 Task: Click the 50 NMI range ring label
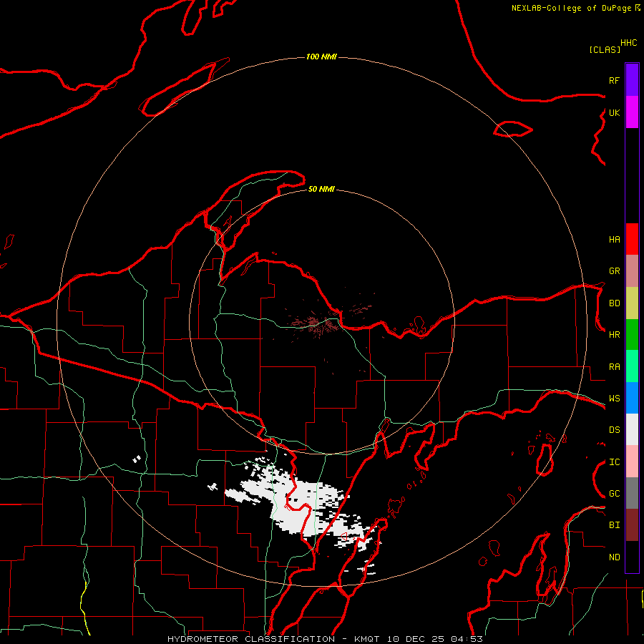pos(321,189)
